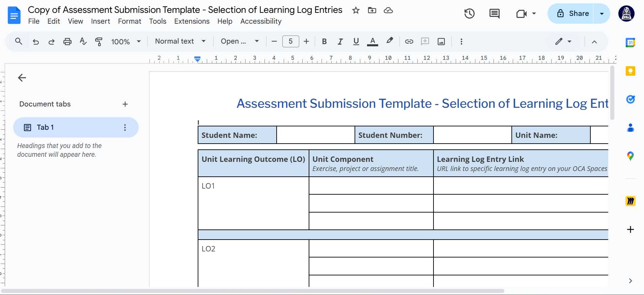Hide the side panel chevron
The width and height of the screenshot is (644, 295).
click(x=631, y=281)
